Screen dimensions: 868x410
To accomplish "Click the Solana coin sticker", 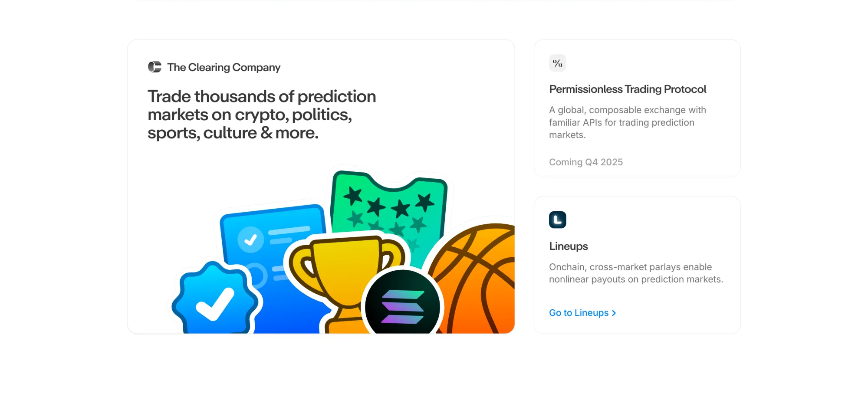I will 402,307.
